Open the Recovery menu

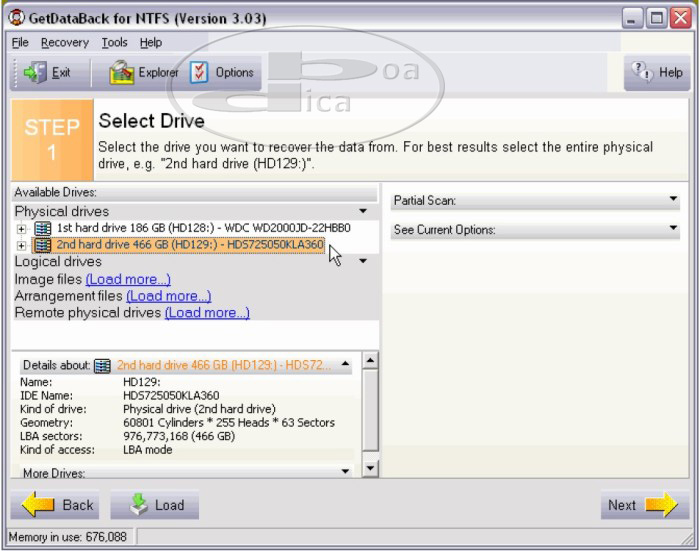[x=64, y=43]
